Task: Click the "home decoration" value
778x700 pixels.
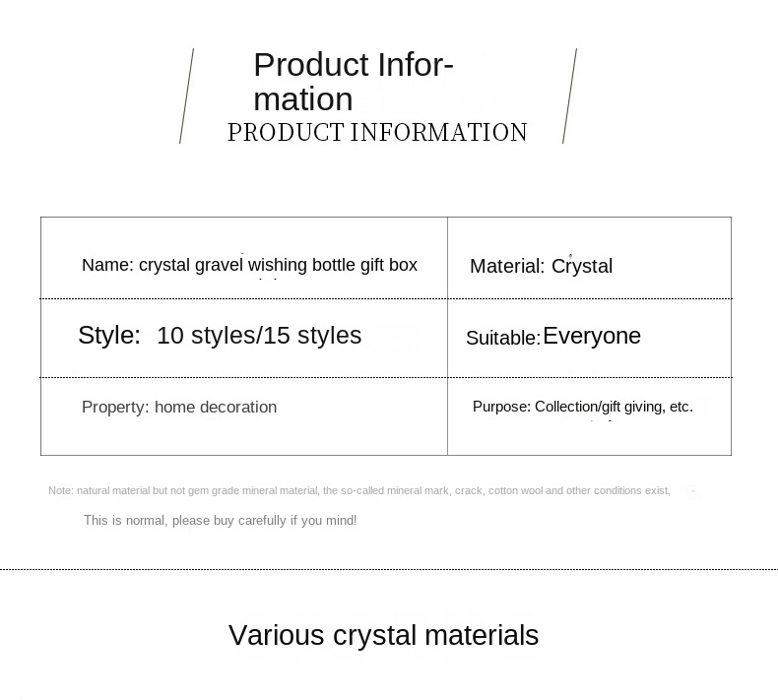Action: point(216,407)
